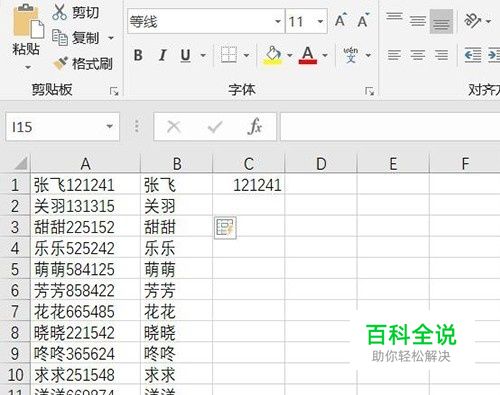Click cell B3 containing 甜甜
Screen dimensions: 500x395
coord(177,227)
